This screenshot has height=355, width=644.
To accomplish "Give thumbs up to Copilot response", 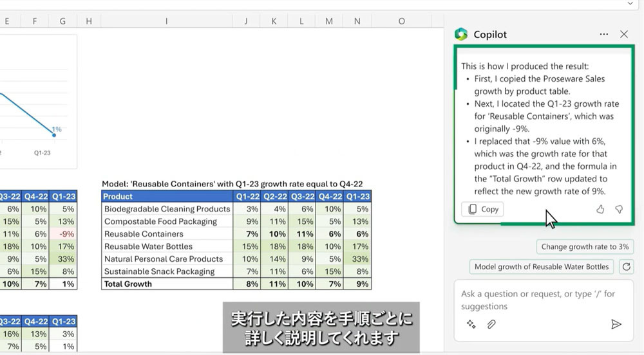I will point(600,210).
